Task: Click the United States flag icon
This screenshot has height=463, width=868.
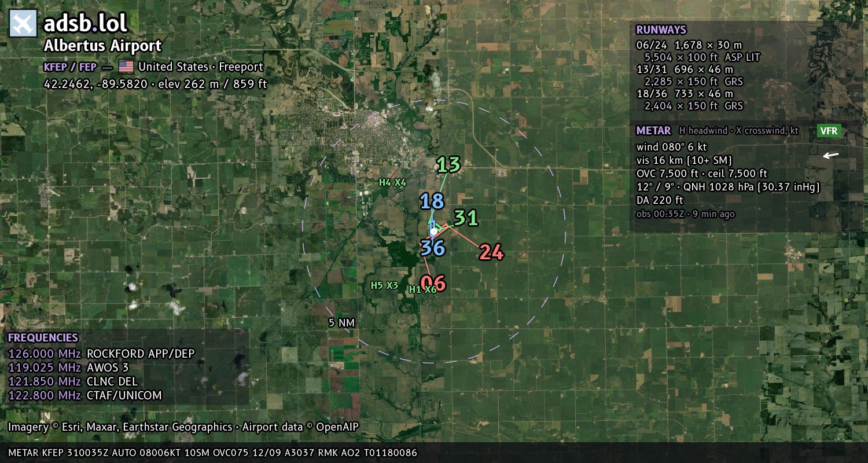Action: click(x=126, y=67)
